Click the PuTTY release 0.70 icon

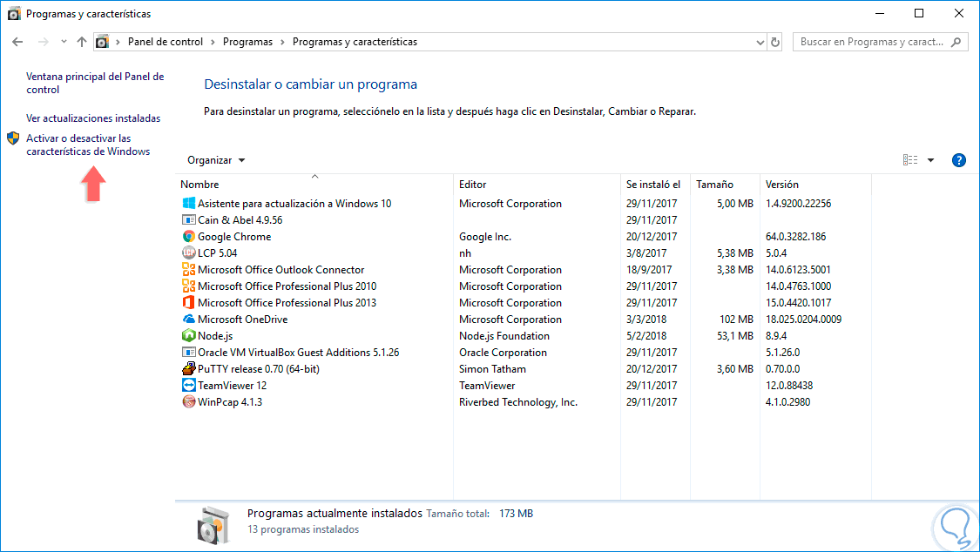[188, 368]
